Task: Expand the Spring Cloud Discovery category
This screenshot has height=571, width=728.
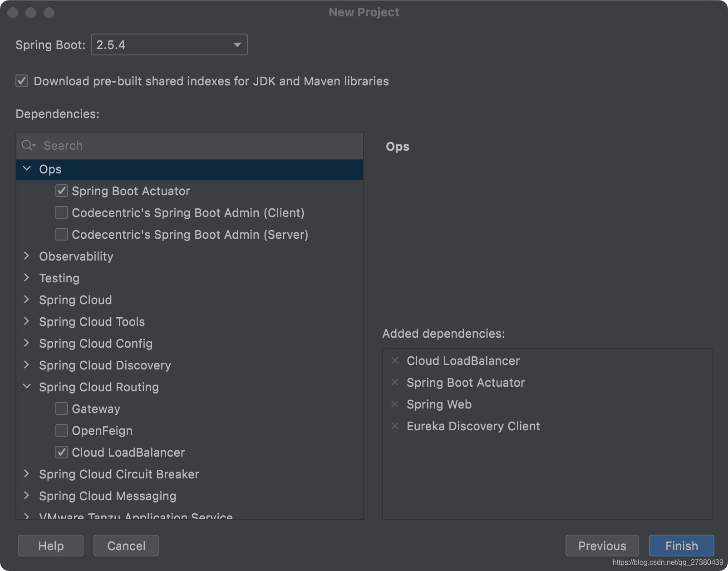Action: 27,365
